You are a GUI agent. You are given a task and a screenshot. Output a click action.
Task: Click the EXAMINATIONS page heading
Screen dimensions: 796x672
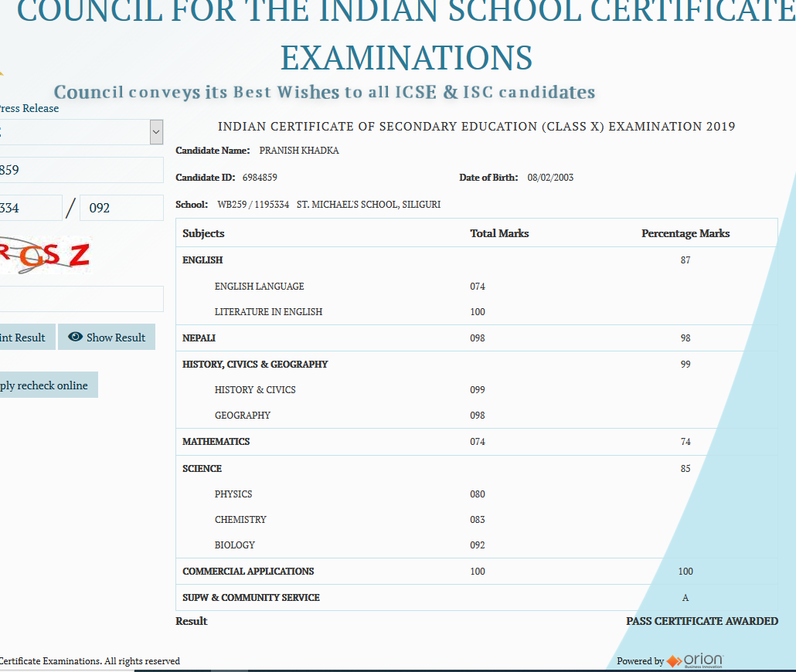tap(406, 58)
